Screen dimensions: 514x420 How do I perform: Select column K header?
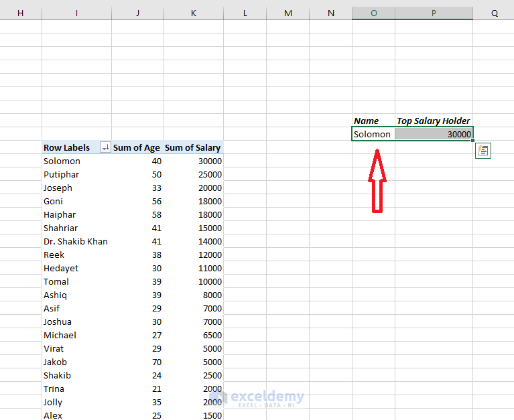194,13
